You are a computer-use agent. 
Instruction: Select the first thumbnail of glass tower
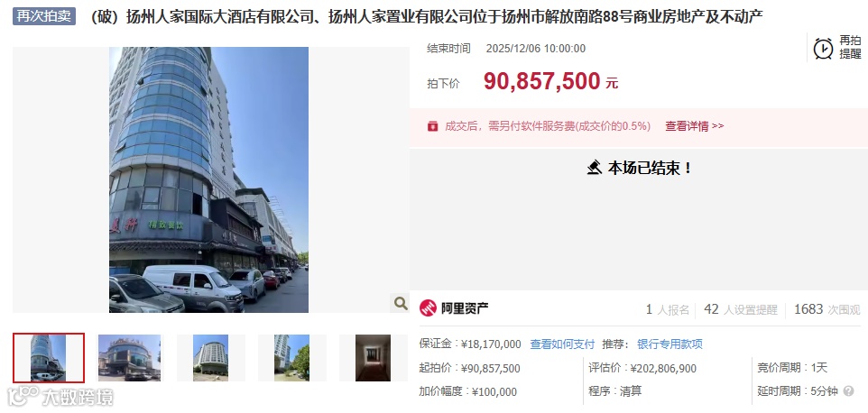tap(49, 358)
